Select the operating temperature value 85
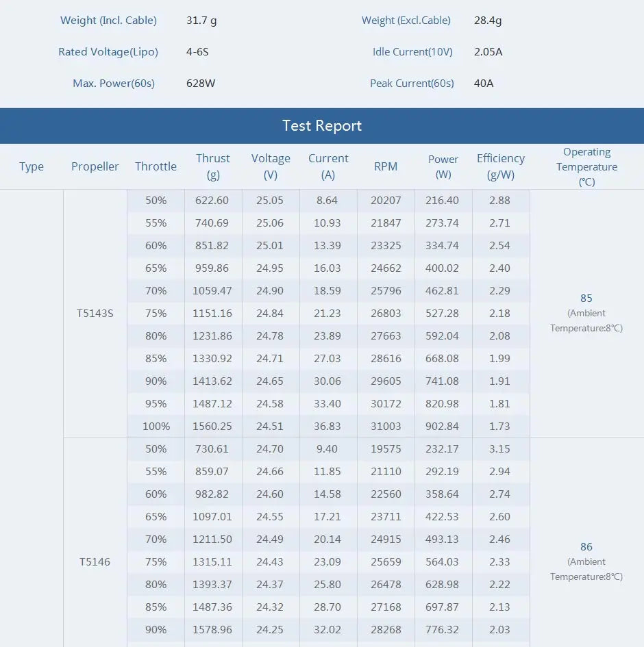644x647 pixels. [x=586, y=299]
